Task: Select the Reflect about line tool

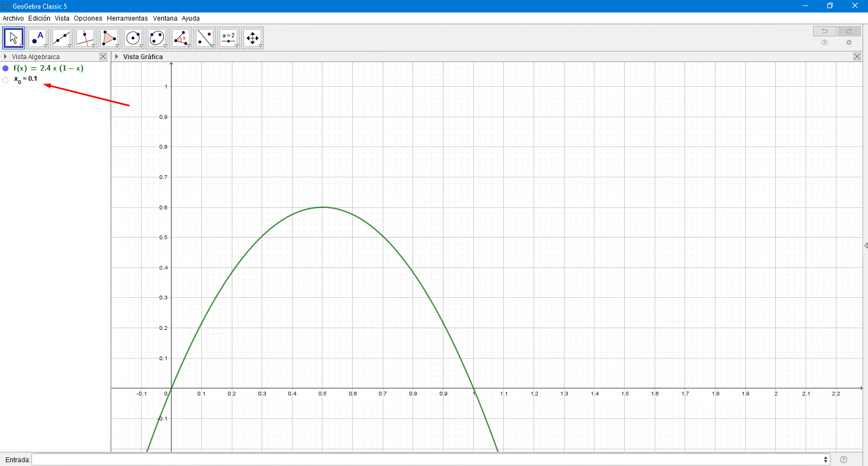Action: [x=204, y=38]
